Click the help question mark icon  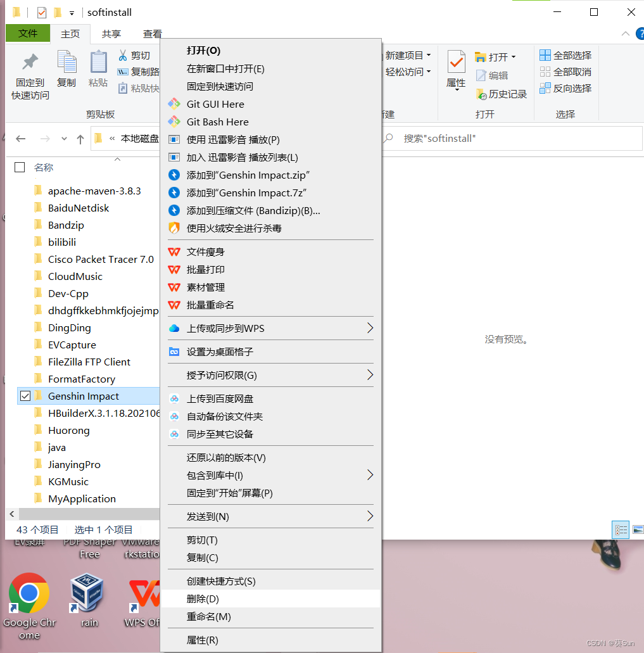click(640, 34)
